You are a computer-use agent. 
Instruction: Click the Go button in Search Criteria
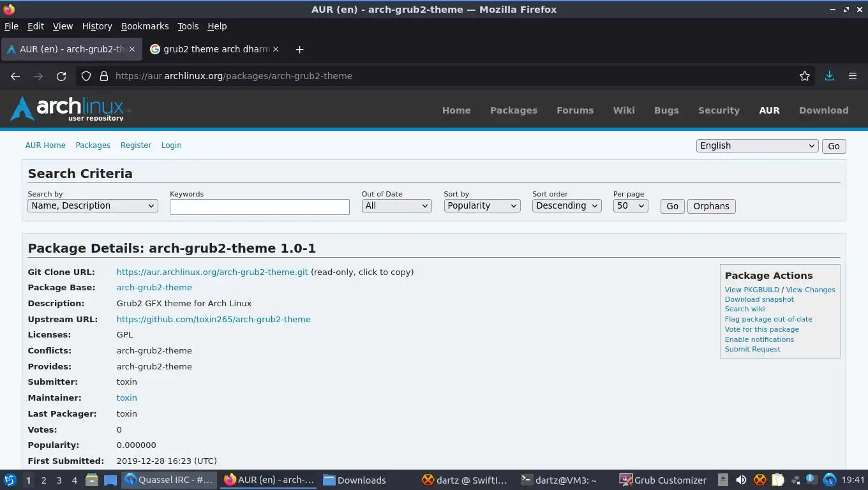[672, 206]
